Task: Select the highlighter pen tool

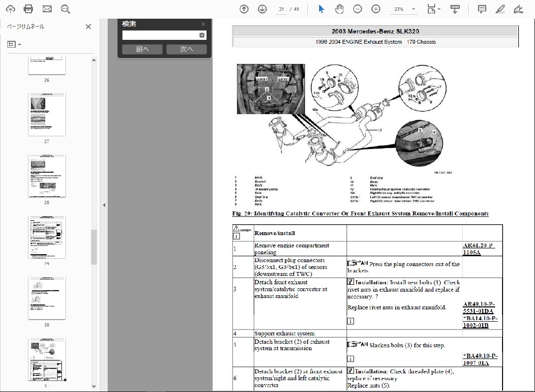Action: tap(500, 9)
